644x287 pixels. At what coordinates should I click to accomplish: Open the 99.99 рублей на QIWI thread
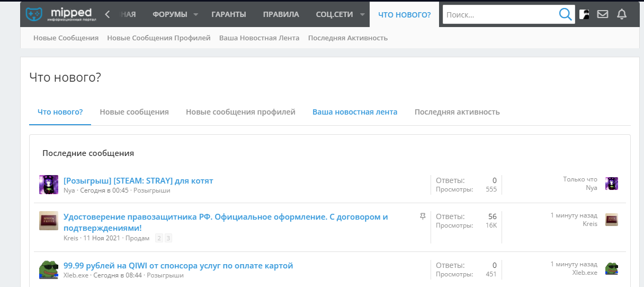(178, 265)
